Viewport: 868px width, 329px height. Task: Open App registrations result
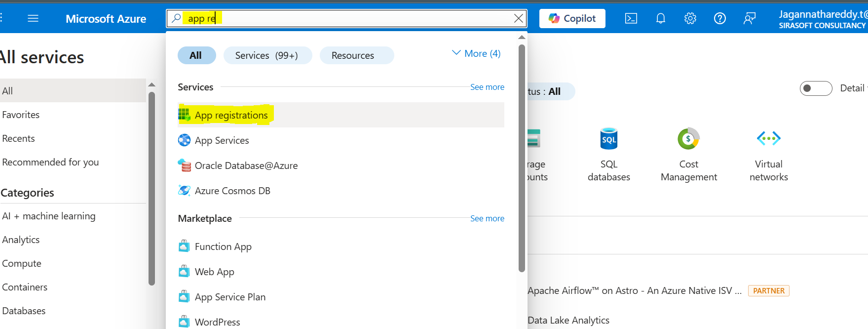[340, 115]
